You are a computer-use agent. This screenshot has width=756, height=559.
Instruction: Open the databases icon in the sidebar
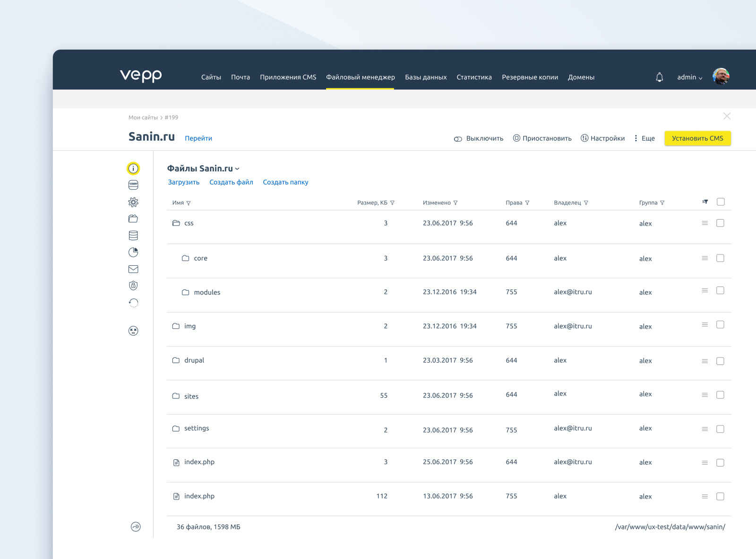click(134, 235)
